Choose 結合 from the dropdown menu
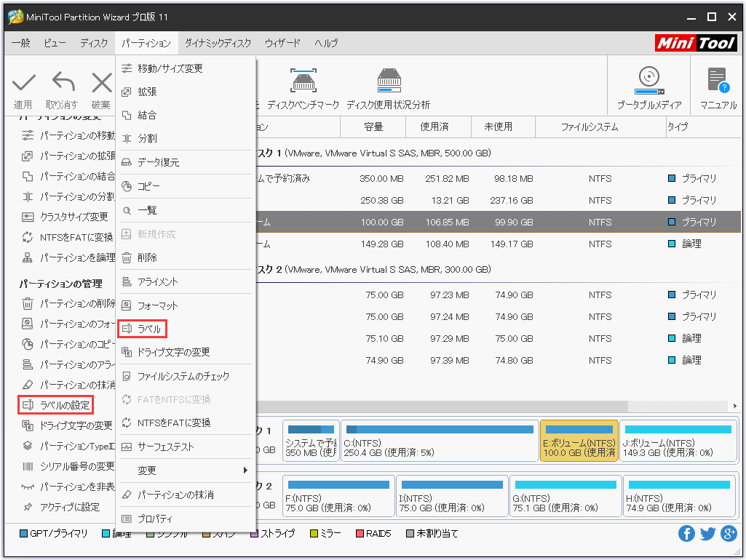The image size is (746, 560). 186,115
